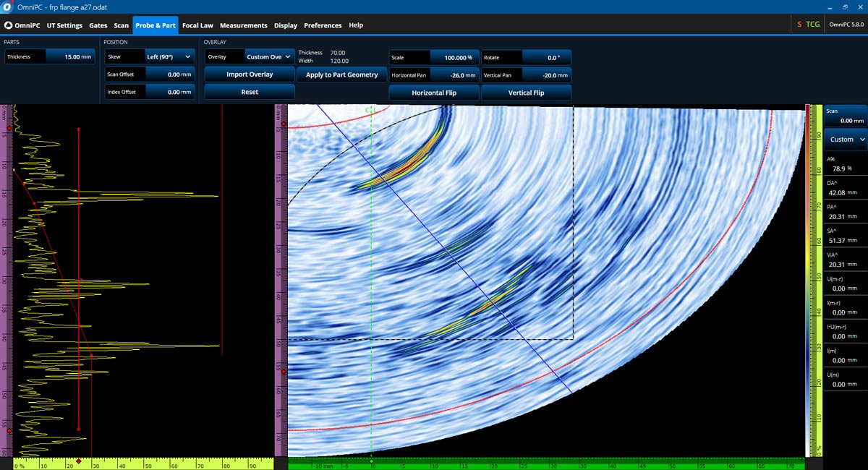Open the OmniPC logo menu

22,25
